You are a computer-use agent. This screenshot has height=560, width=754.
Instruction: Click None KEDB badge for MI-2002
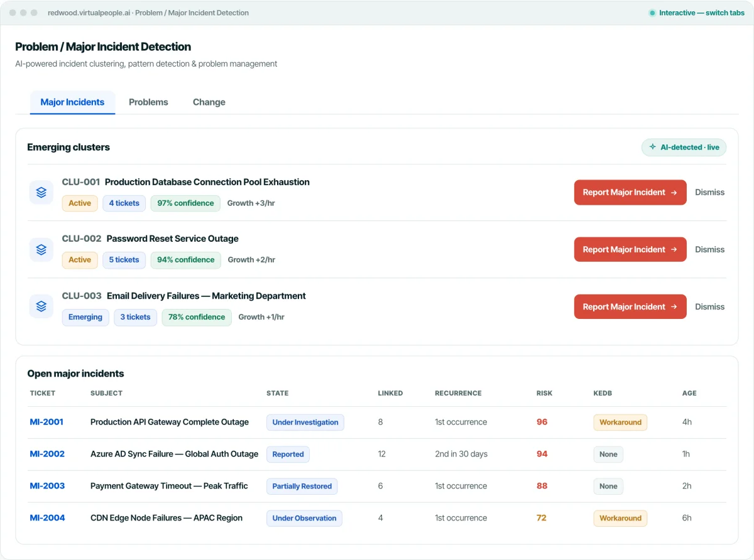coord(608,454)
